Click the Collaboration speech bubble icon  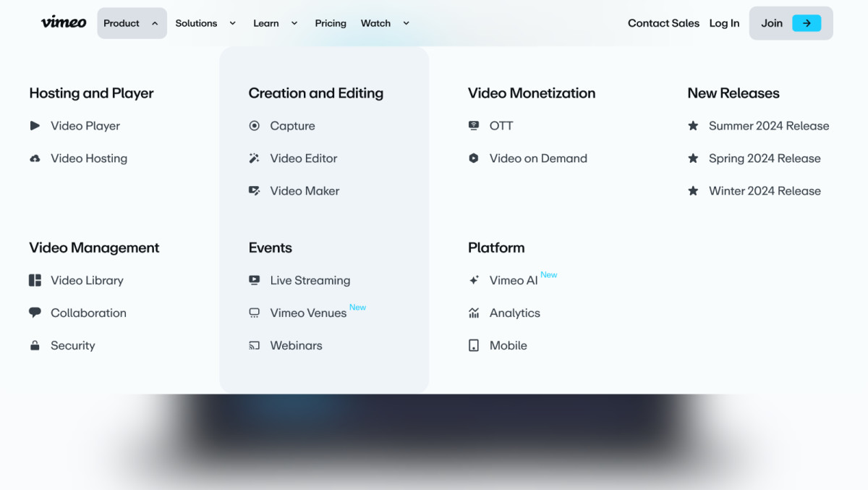tap(35, 313)
